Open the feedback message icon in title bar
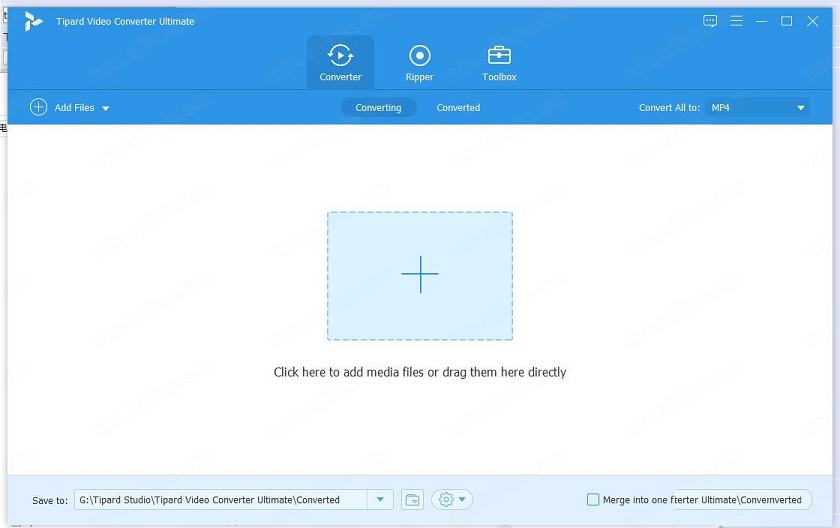The height and width of the screenshot is (528, 840). [710, 21]
